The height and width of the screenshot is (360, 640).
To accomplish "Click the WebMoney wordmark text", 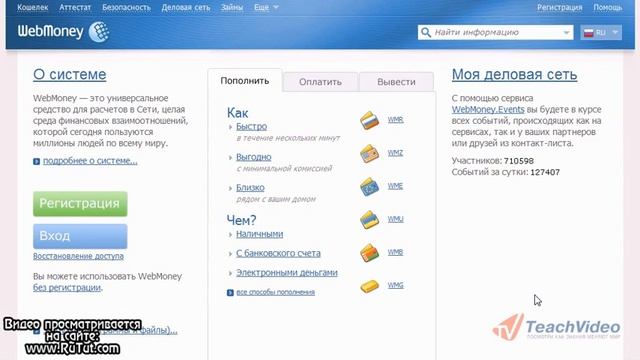I will point(51,31).
